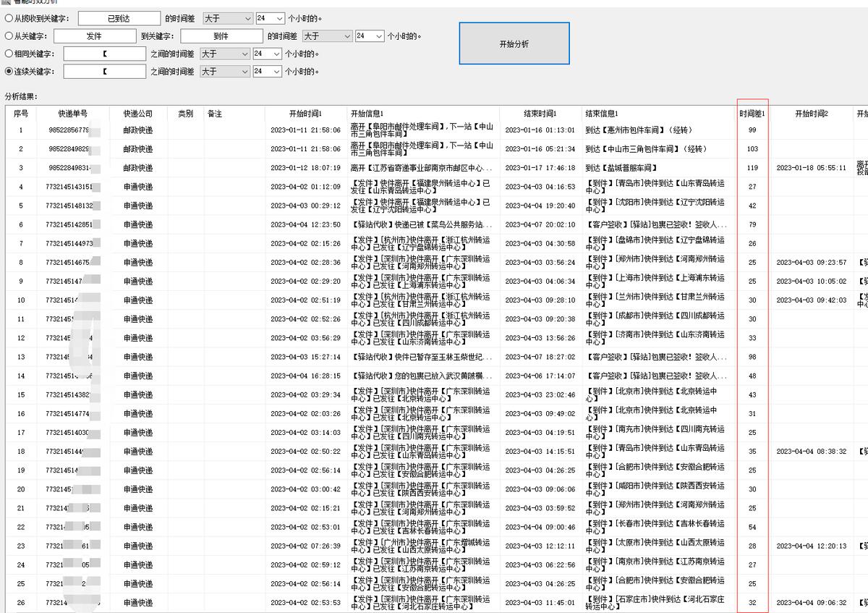Image resolution: width=868 pixels, height=613 pixels.
Task: Click the 开始信息1 column header
Action: coord(422,114)
